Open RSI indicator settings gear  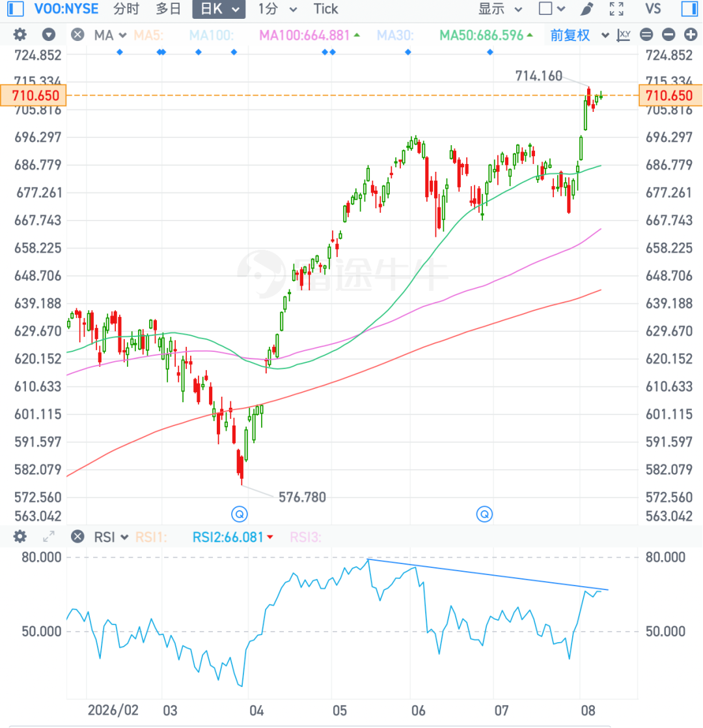pyautogui.click(x=20, y=537)
